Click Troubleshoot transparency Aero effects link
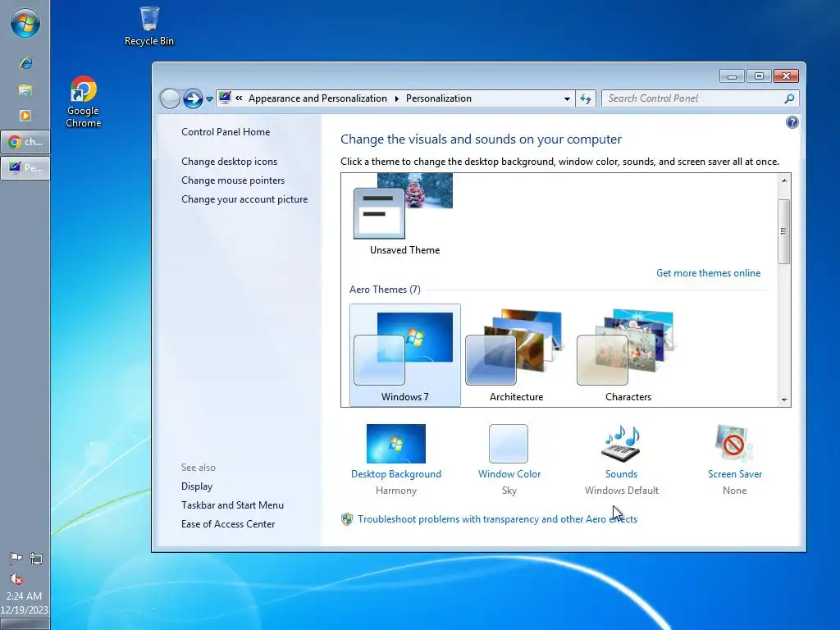This screenshot has width=840, height=630. click(x=498, y=519)
